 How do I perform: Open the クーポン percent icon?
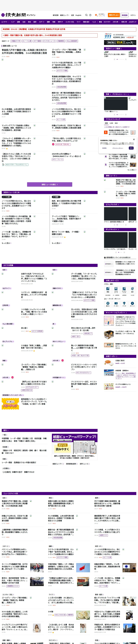point(116,303)
